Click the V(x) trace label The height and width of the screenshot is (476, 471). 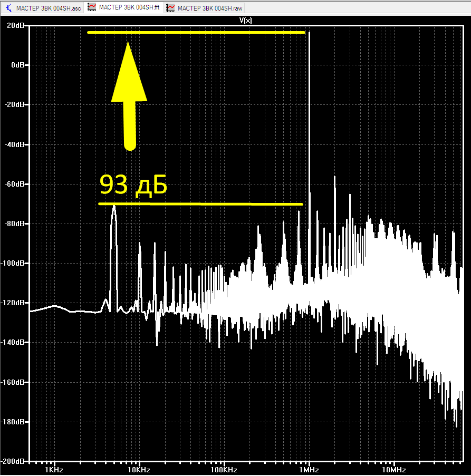245,21
